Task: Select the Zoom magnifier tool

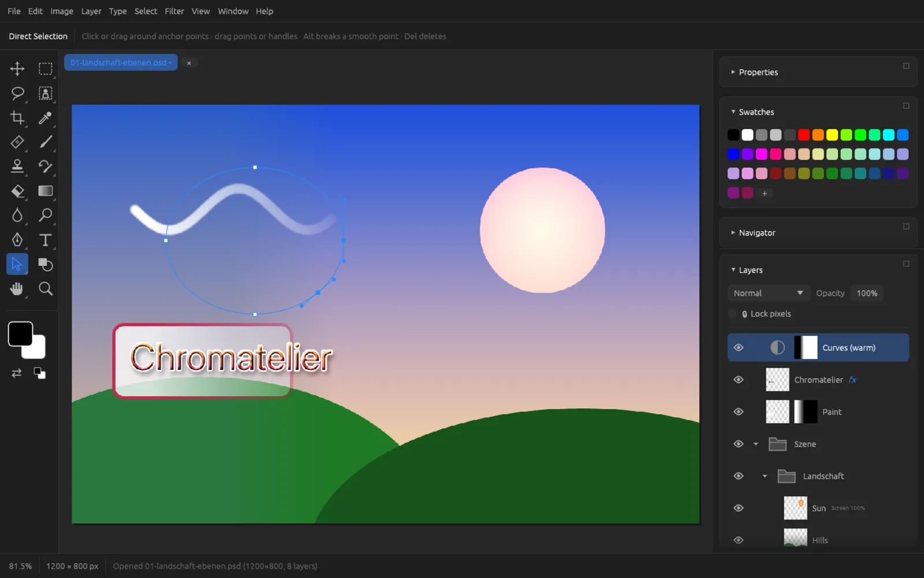Action: [x=45, y=288]
